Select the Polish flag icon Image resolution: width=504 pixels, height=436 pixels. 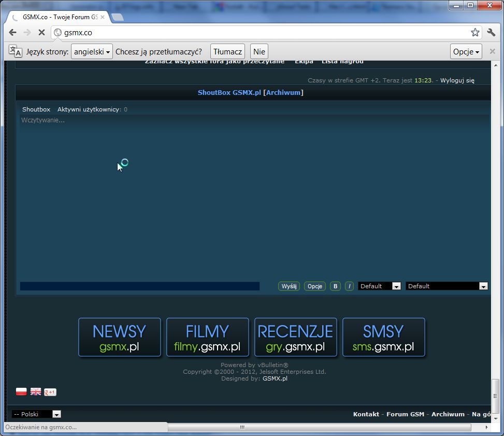click(21, 392)
